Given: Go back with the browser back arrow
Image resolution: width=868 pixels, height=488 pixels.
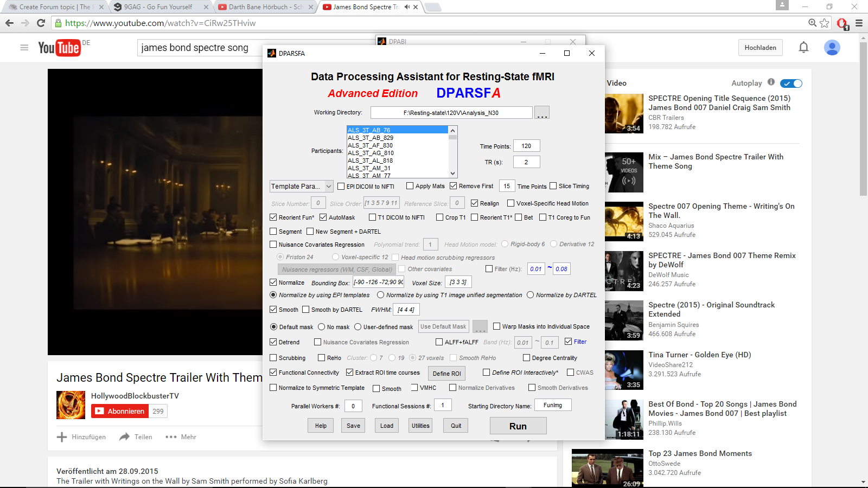Looking at the screenshot, I should [9, 23].
